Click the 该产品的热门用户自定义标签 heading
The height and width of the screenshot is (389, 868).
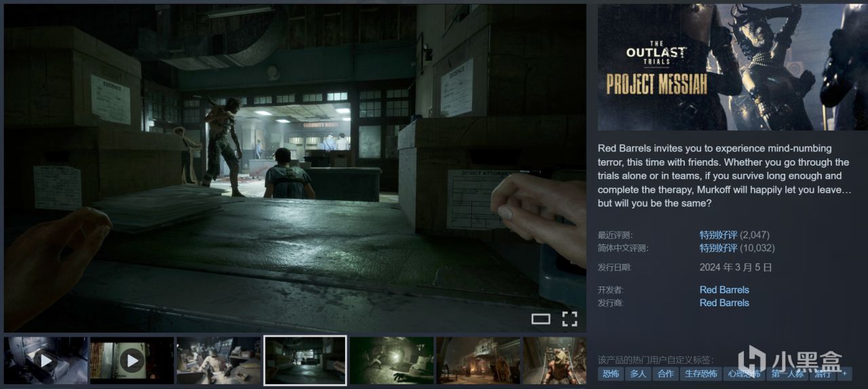coord(656,359)
